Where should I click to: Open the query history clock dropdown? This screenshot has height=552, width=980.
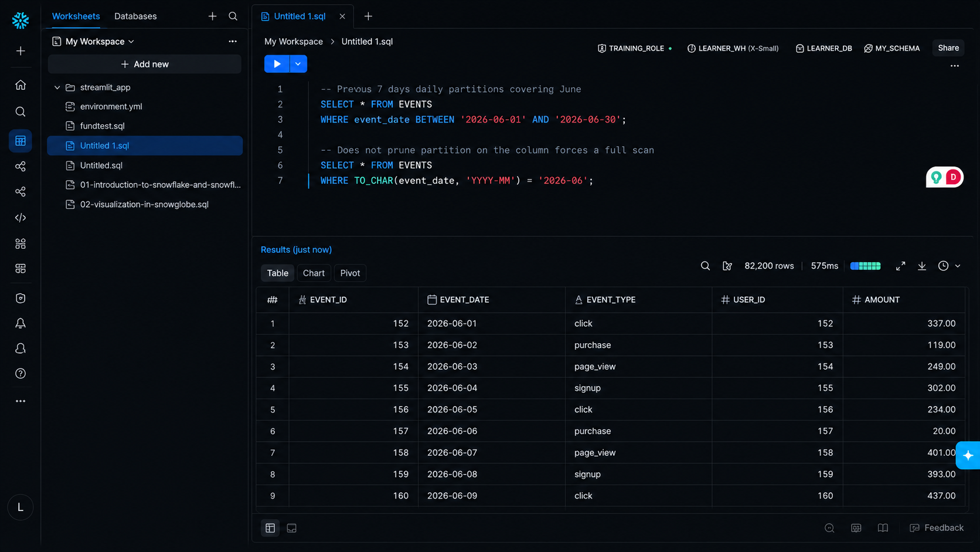tap(949, 266)
